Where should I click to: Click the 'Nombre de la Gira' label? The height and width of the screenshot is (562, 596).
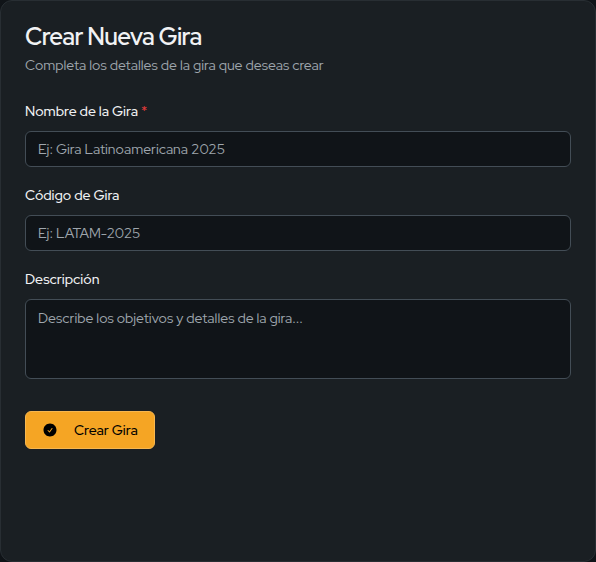tap(81, 111)
